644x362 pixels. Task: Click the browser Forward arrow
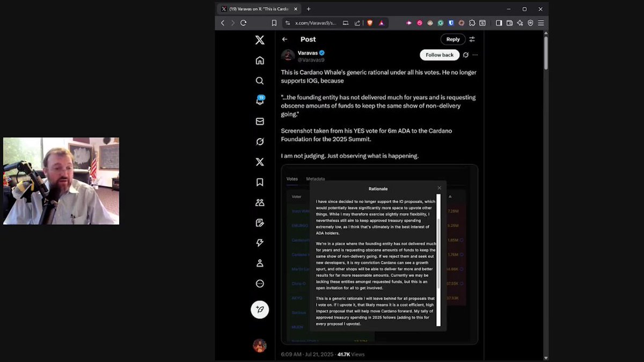tap(233, 23)
